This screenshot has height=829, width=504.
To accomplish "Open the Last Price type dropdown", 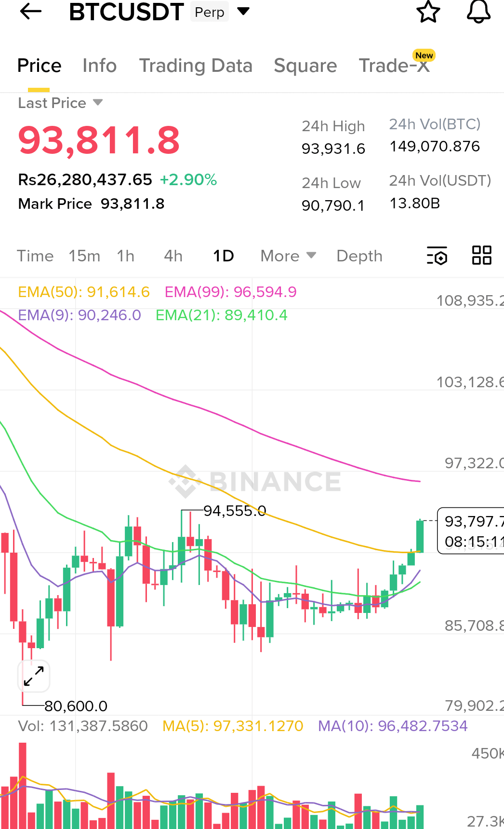I will point(60,103).
